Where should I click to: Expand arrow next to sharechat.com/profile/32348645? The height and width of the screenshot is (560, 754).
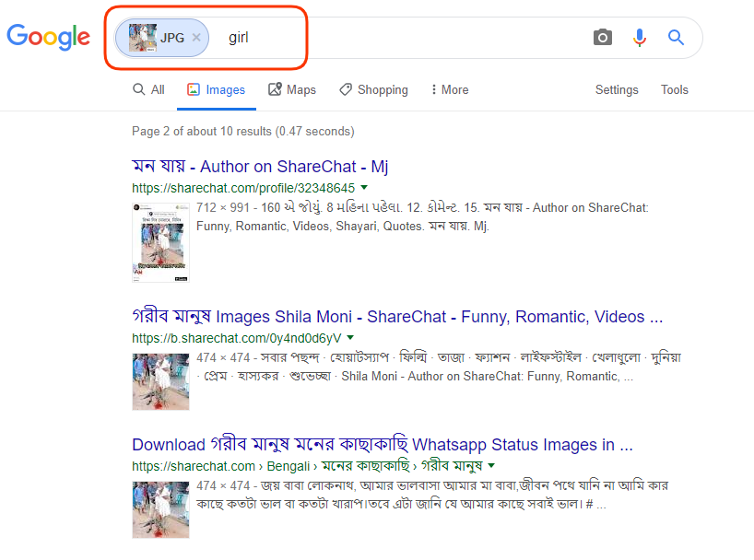tap(364, 188)
